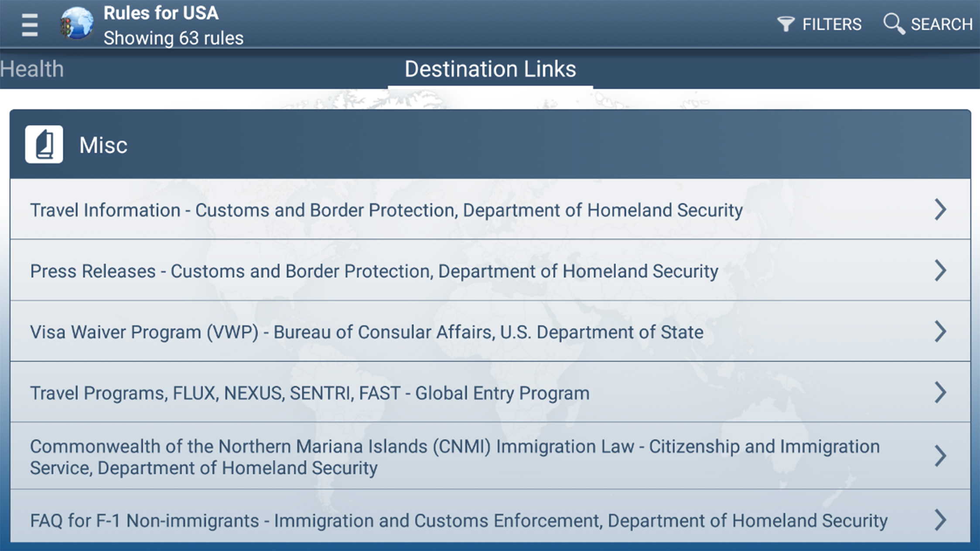980x551 pixels.
Task: Select the Destination Links tab
Action: (490, 69)
